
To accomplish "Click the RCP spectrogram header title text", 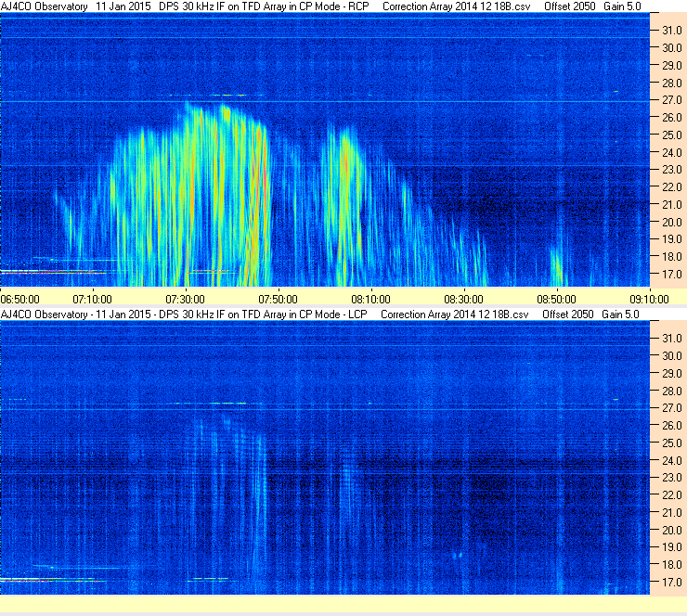I will point(186,6).
